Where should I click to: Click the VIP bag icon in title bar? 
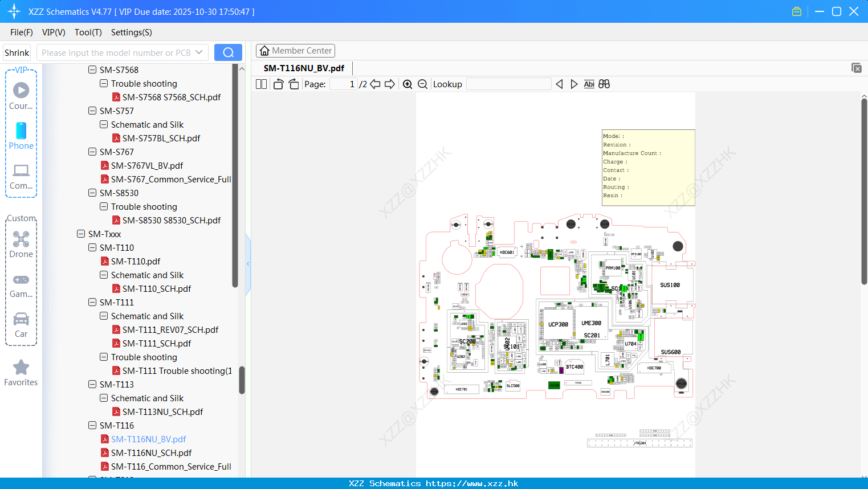click(x=797, y=11)
